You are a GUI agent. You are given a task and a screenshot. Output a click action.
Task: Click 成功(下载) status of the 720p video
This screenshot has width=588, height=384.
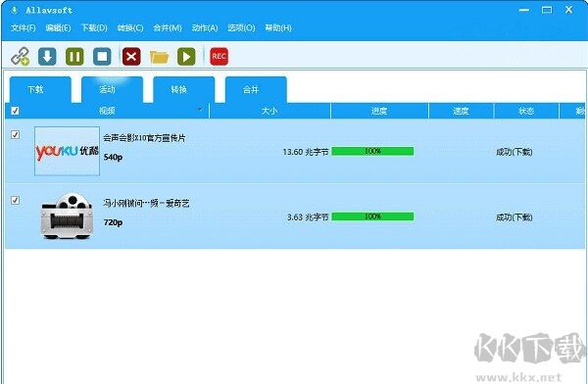click(514, 217)
